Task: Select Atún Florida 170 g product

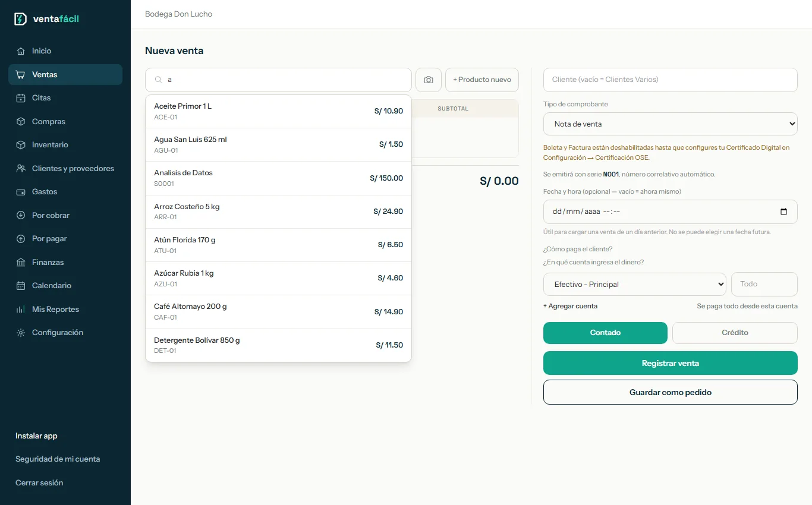Action: coord(278,245)
